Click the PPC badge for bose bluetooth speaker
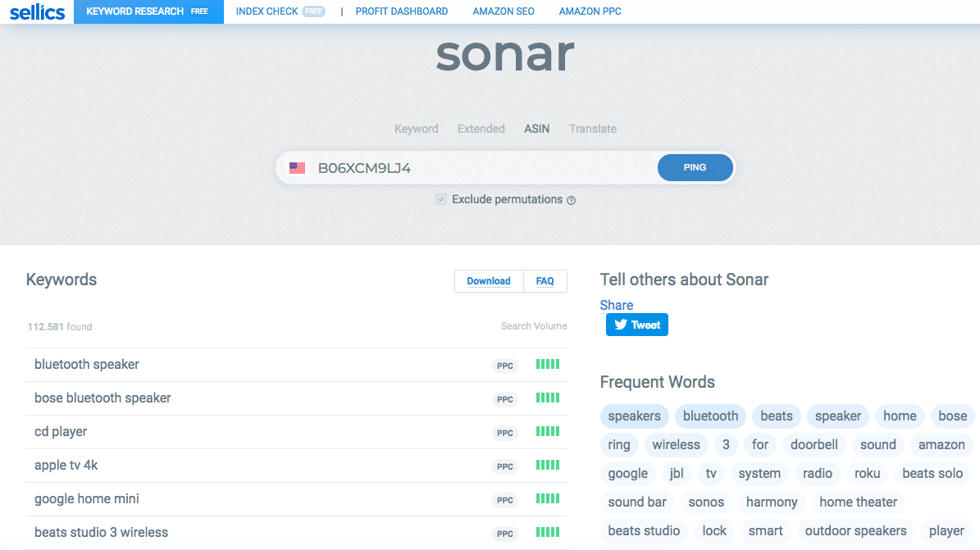 point(505,399)
